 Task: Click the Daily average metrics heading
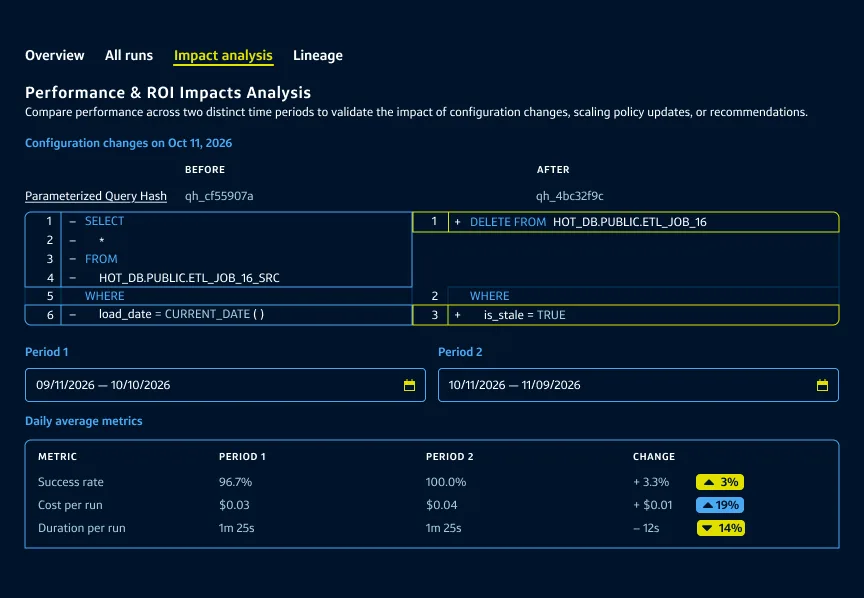84,421
